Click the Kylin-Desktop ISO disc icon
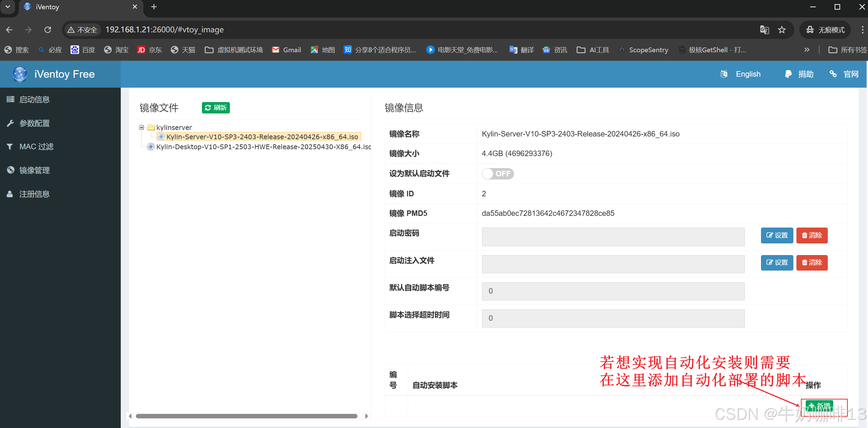 150,147
